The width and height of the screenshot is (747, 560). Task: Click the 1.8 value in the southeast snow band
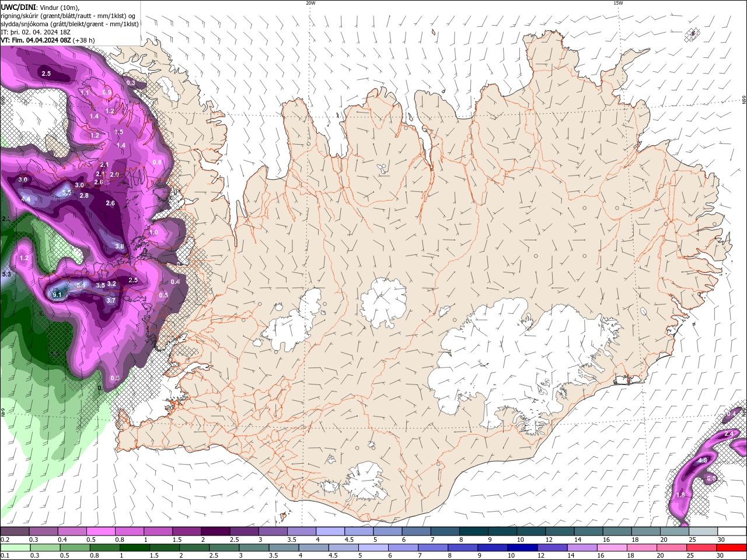click(680, 495)
